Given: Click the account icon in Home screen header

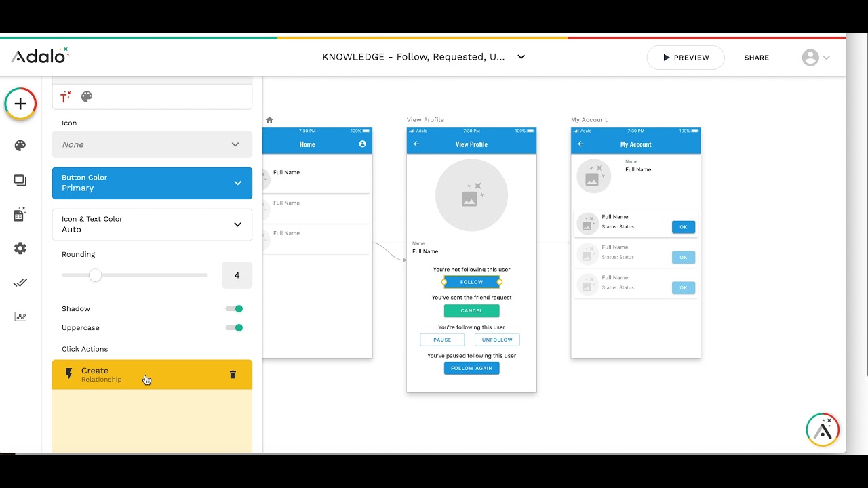Looking at the screenshot, I should pos(362,144).
